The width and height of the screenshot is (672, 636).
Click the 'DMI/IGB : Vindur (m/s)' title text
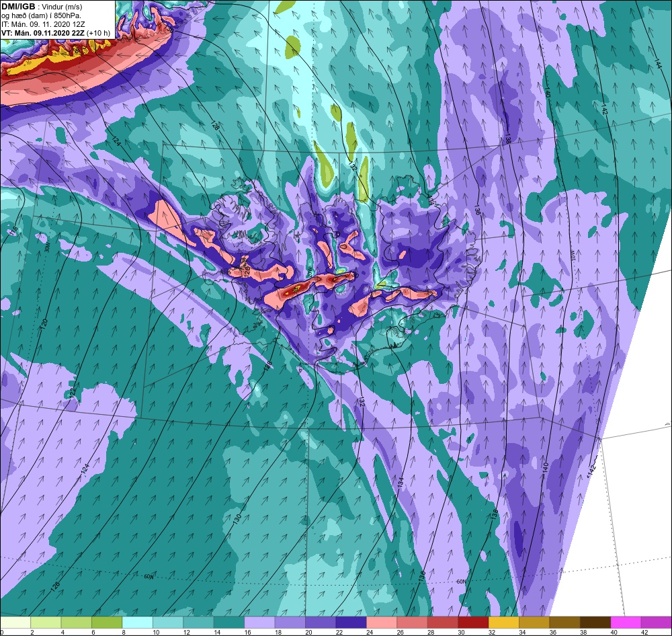42,7
